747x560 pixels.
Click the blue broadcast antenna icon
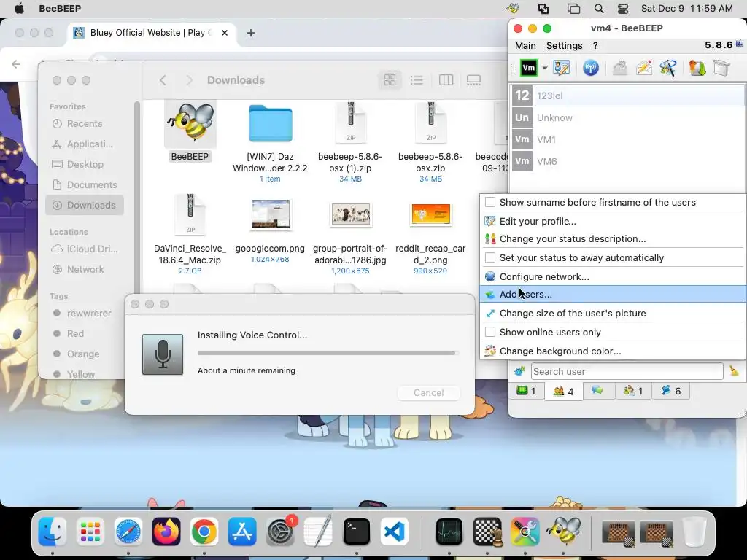click(x=591, y=68)
